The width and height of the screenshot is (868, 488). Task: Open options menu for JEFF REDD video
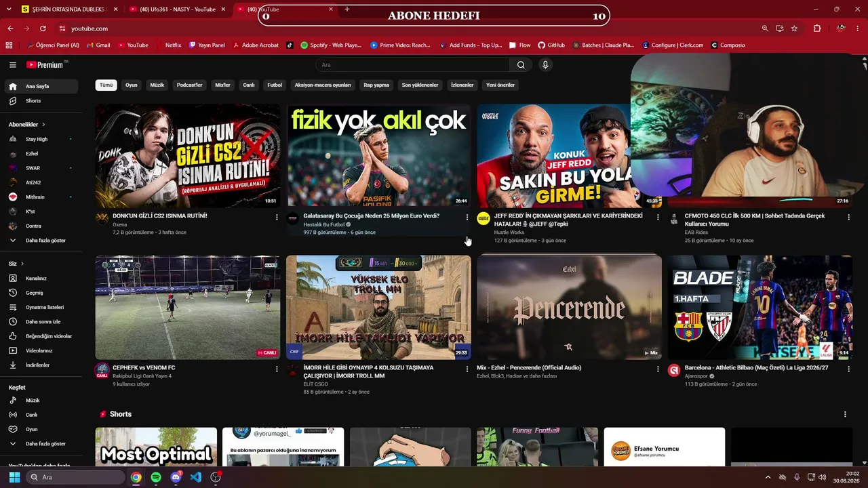click(658, 218)
